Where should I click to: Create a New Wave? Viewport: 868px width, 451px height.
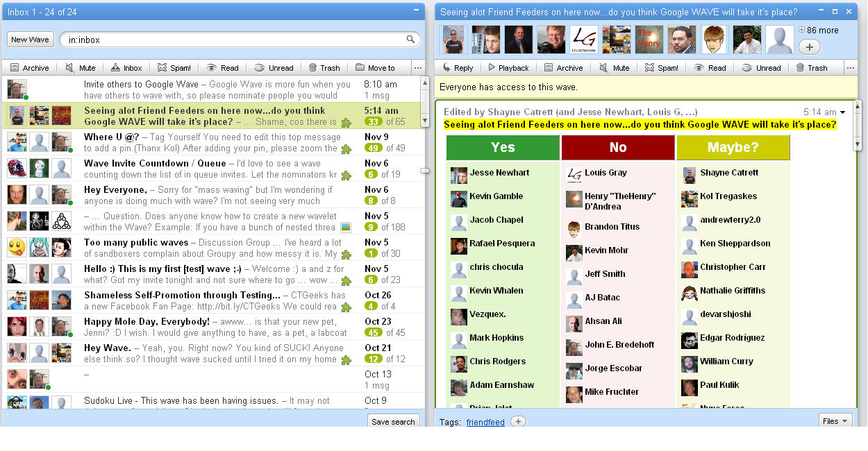pyautogui.click(x=30, y=40)
